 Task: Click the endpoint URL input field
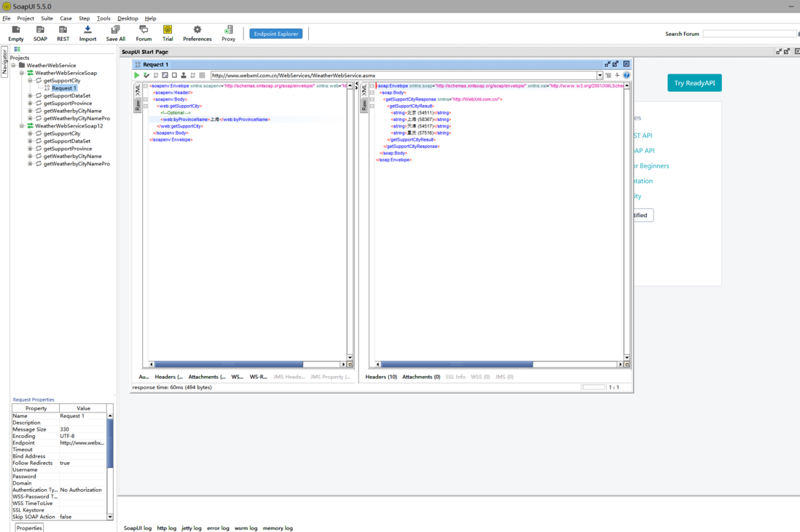(404, 75)
